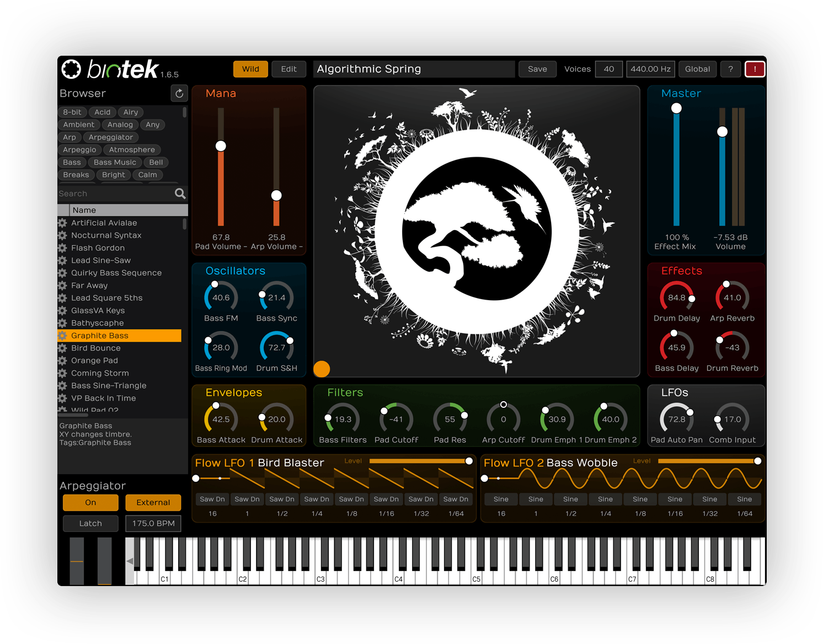823x644 pixels.
Task: Click the search magnifier icon
Action: (180, 194)
